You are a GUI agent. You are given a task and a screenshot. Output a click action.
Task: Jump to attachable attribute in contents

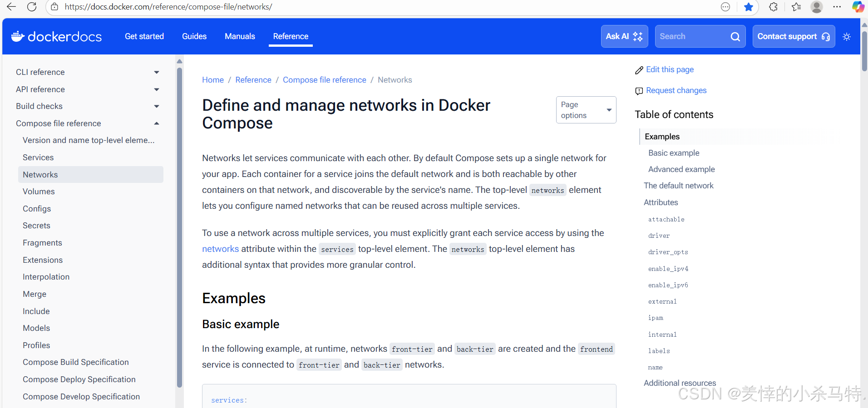pos(666,219)
